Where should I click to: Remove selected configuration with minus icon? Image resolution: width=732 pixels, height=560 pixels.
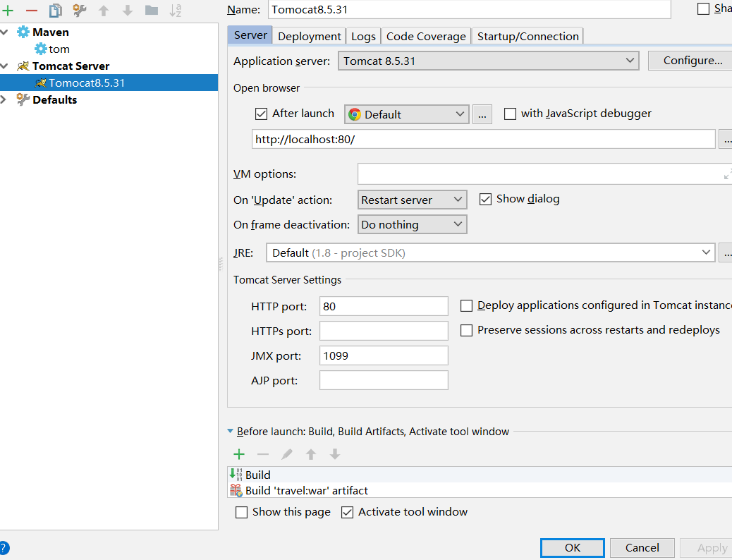point(32,11)
